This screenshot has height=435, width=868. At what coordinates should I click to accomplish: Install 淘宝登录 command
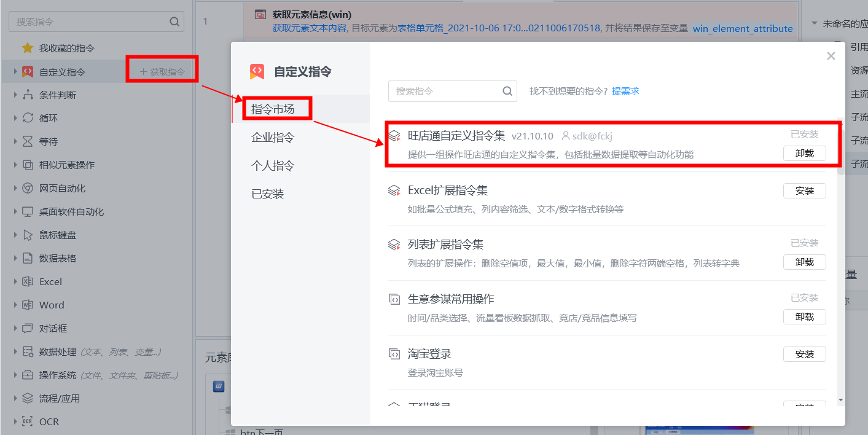pos(804,355)
